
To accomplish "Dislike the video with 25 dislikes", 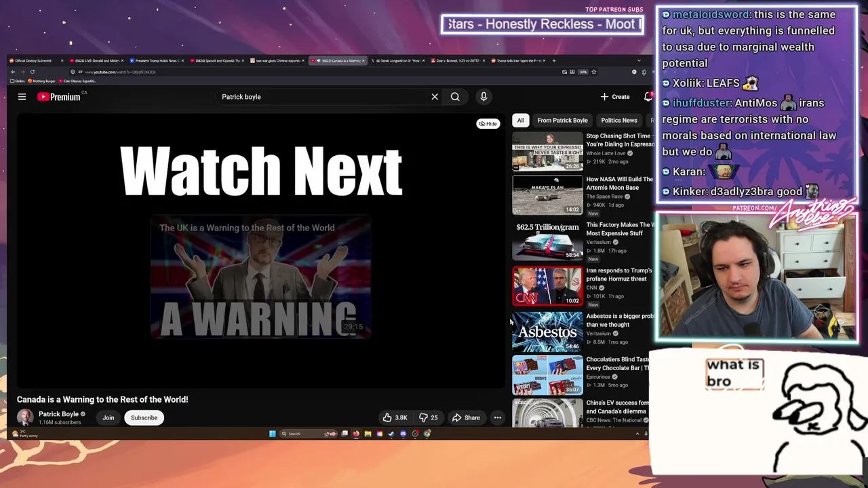I will point(428,418).
